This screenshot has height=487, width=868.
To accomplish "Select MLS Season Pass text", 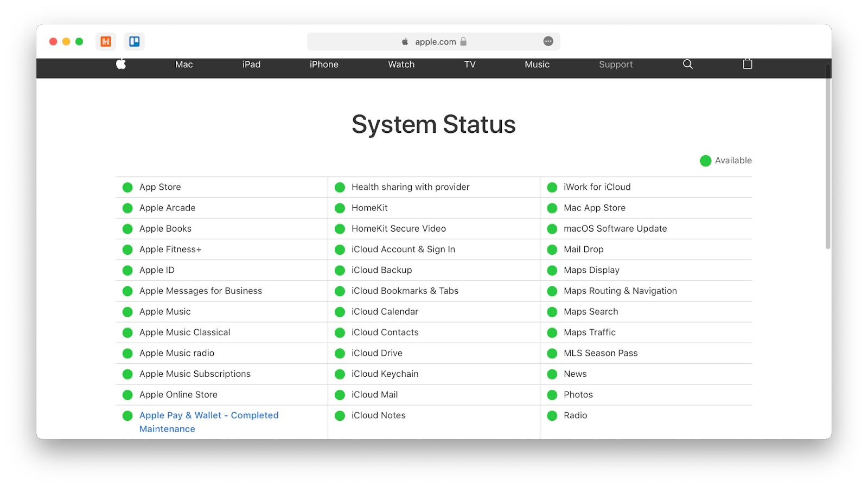I will coord(601,353).
